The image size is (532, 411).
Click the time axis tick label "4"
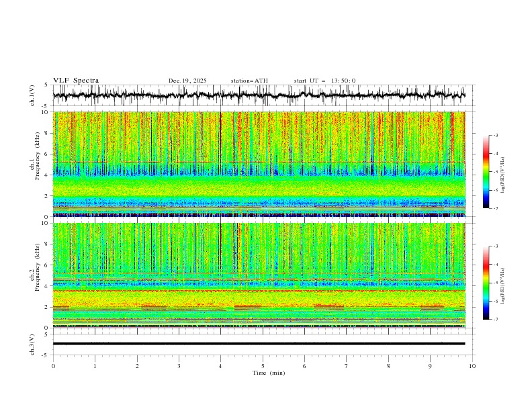220,366
